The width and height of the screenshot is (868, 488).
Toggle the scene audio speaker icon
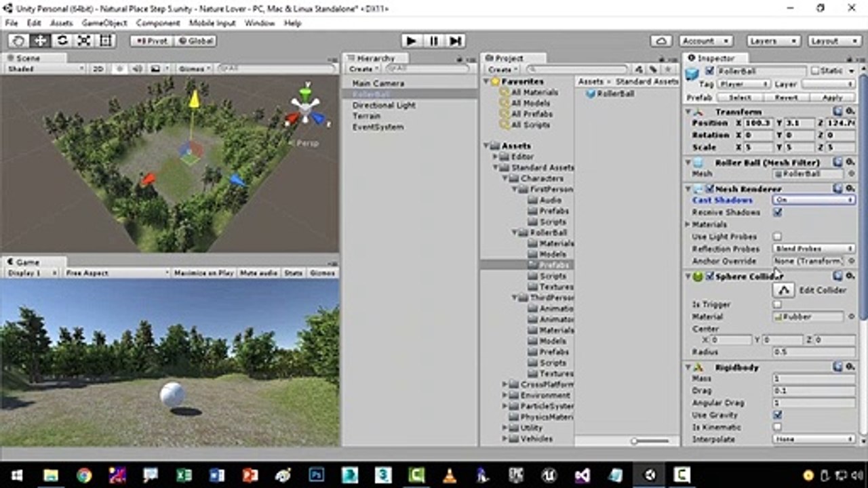point(138,68)
